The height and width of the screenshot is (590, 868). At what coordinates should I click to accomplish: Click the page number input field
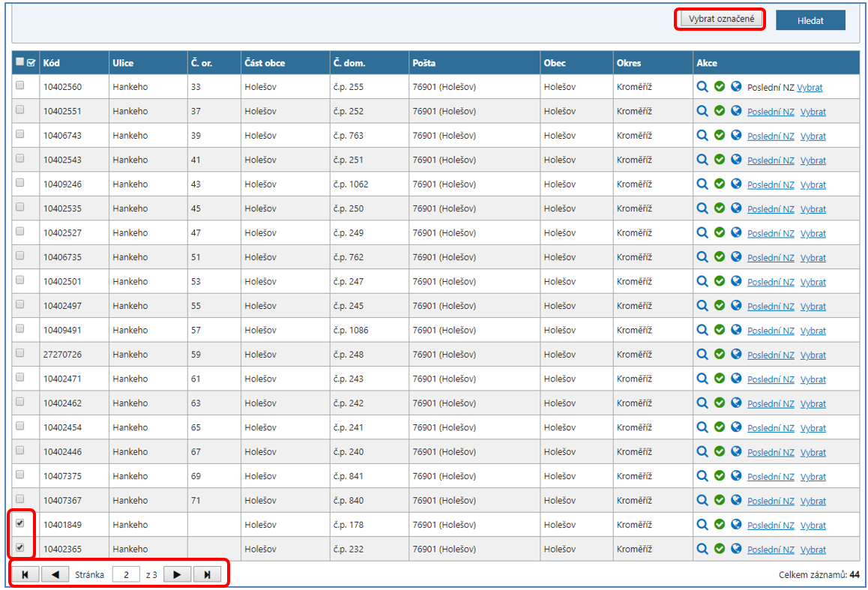click(126, 575)
